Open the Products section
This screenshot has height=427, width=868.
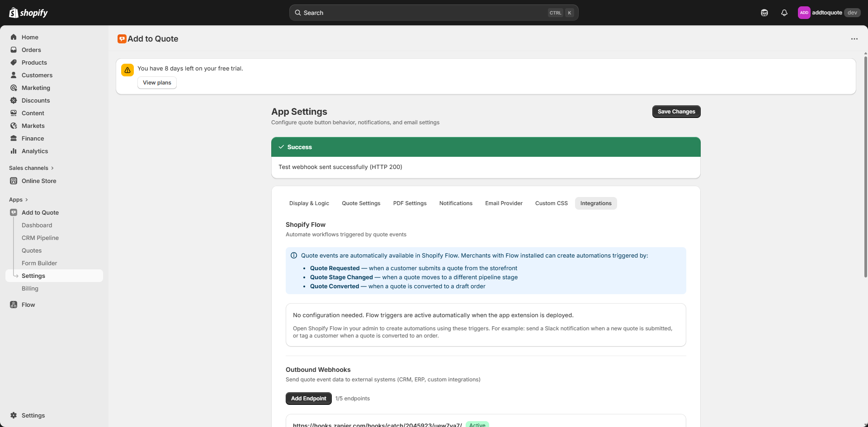(34, 62)
